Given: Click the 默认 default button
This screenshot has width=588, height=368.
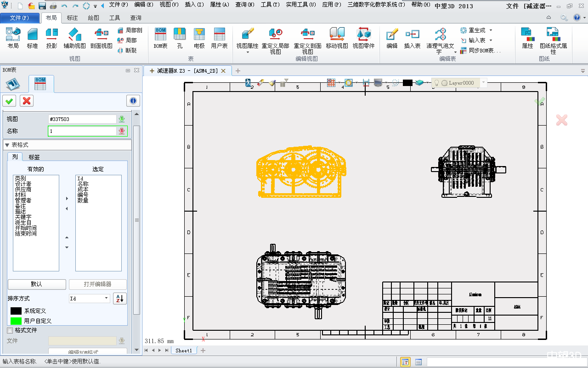Looking at the screenshot, I should pos(36,284).
